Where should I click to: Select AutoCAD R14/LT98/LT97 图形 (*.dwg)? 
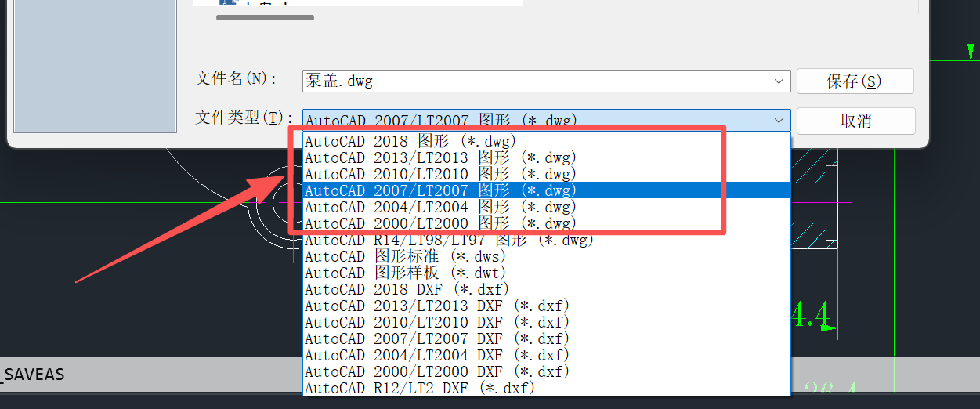tap(547, 240)
